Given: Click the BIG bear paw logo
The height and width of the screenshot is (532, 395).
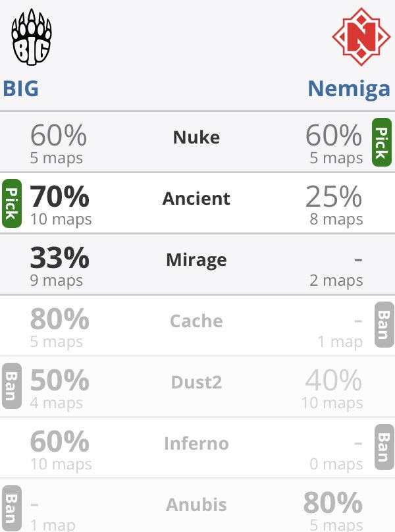Looking at the screenshot, I should pyautogui.click(x=31, y=37).
